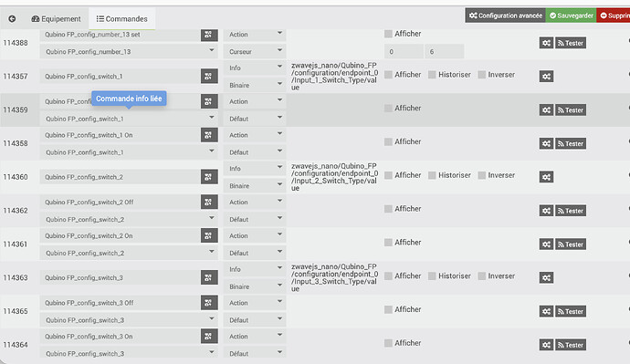The height and width of the screenshot is (364, 630).
Task: Choose icon for Qubino FP_config_switch_1 On
Action: click(x=209, y=135)
